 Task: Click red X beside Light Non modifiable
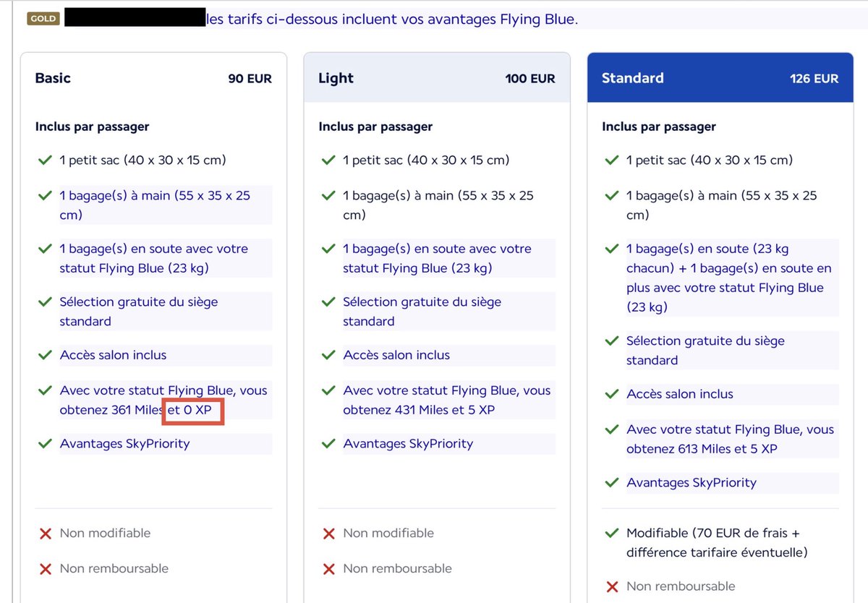(x=328, y=534)
